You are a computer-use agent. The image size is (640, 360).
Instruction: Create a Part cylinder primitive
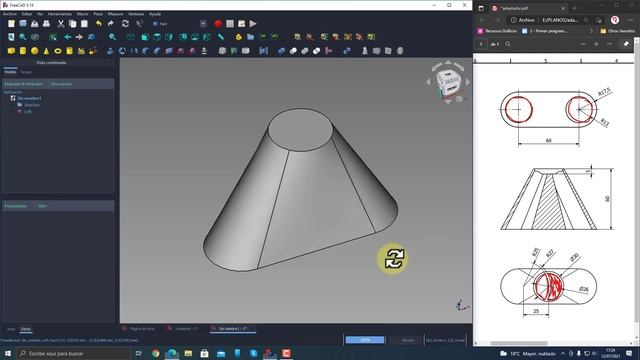coord(23,51)
